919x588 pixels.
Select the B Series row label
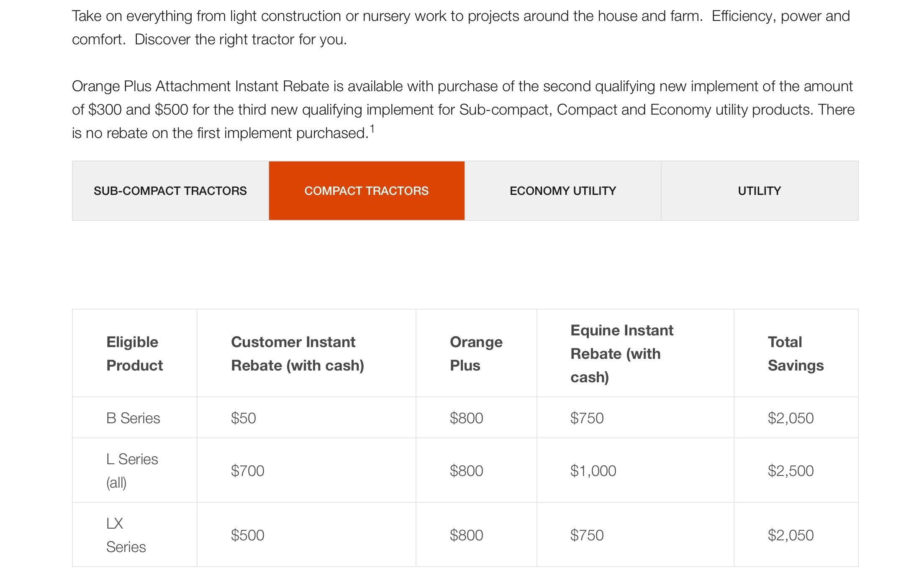[x=133, y=418]
